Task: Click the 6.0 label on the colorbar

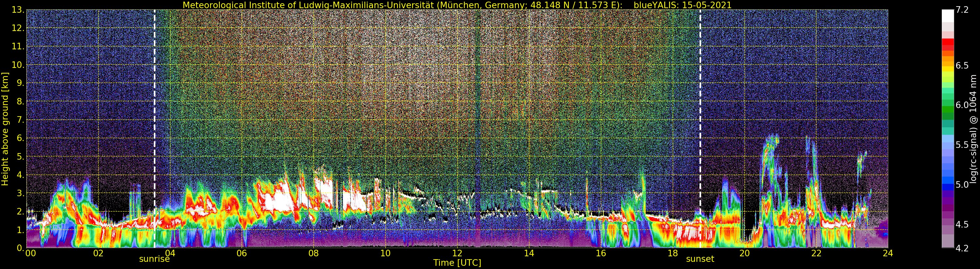Action: pyautogui.click(x=962, y=105)
